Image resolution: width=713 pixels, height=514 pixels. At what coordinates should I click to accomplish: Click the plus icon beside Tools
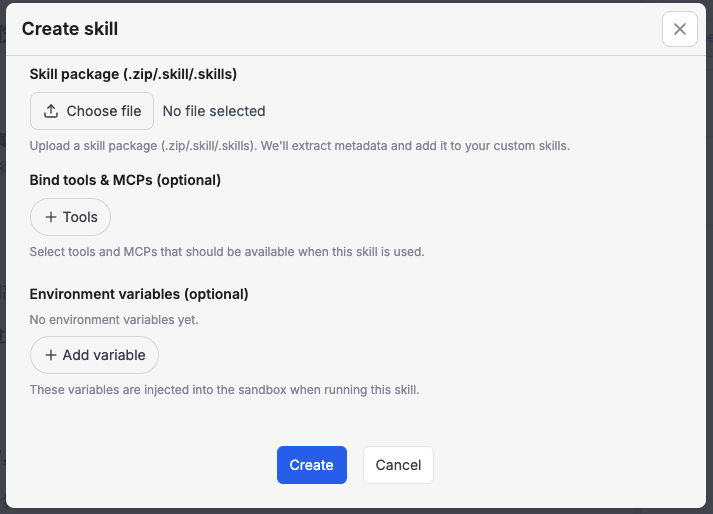[51, 217]
